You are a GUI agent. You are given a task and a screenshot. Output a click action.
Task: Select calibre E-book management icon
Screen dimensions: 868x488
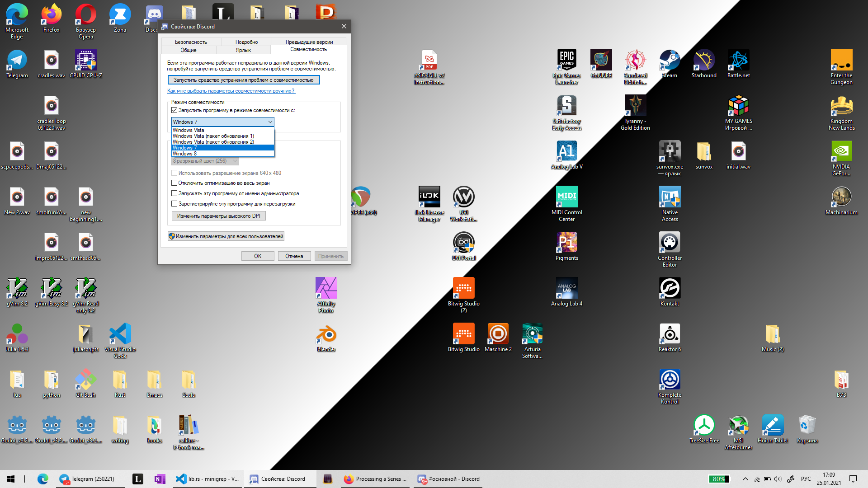pos(189,432)
